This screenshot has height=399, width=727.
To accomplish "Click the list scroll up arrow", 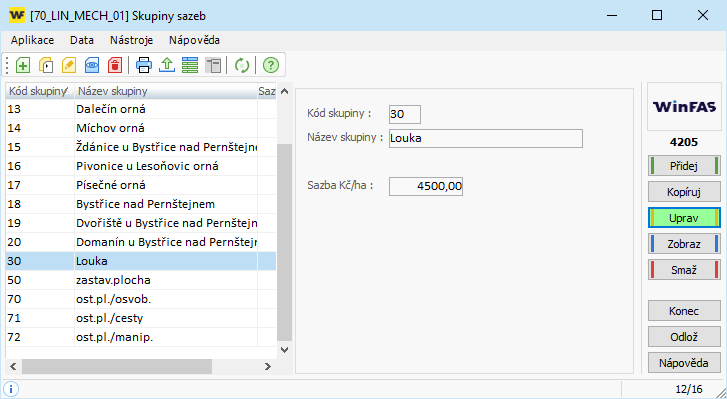I will (285, 91).
